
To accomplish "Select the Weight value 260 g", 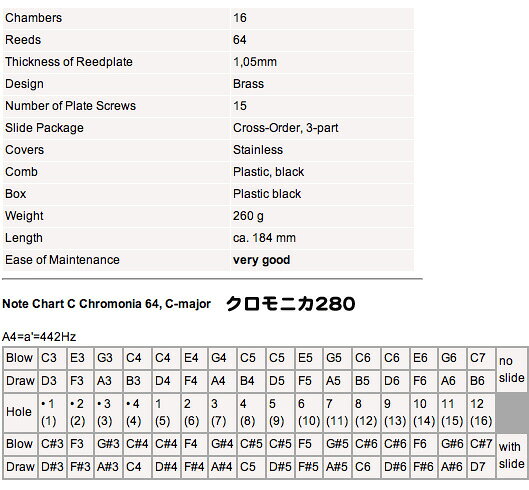I will [248, 216].
